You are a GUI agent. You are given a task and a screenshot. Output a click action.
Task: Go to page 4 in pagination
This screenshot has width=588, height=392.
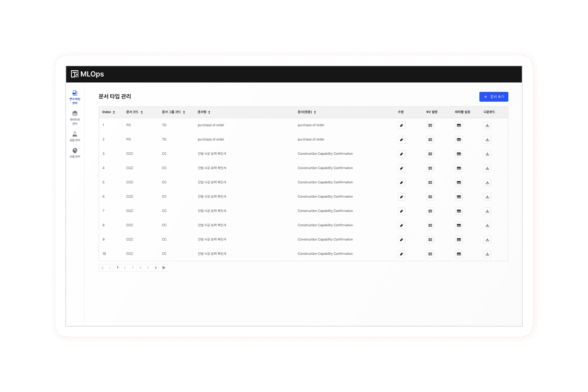click(x=140, y=268)
